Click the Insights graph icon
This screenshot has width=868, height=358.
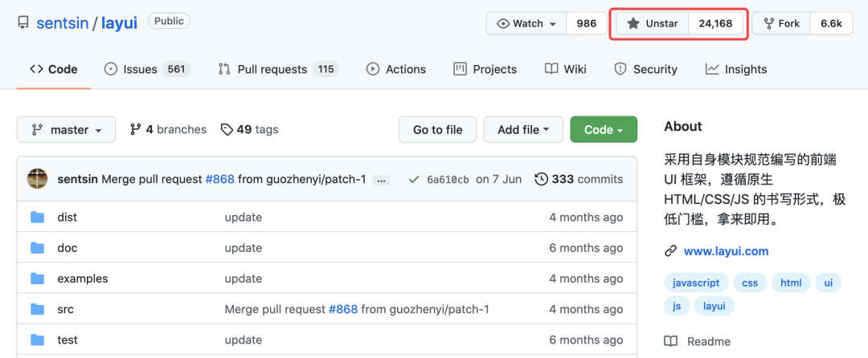pos(712,69)
